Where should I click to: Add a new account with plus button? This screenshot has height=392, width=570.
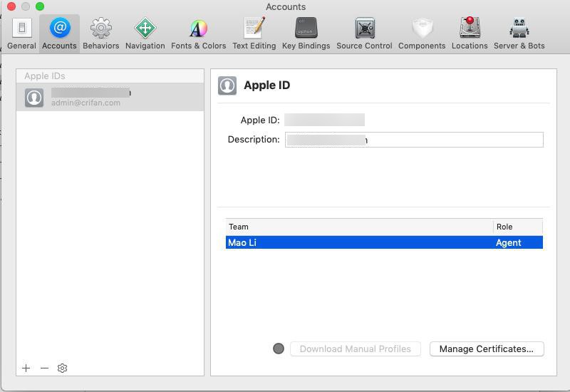point(26,368)
